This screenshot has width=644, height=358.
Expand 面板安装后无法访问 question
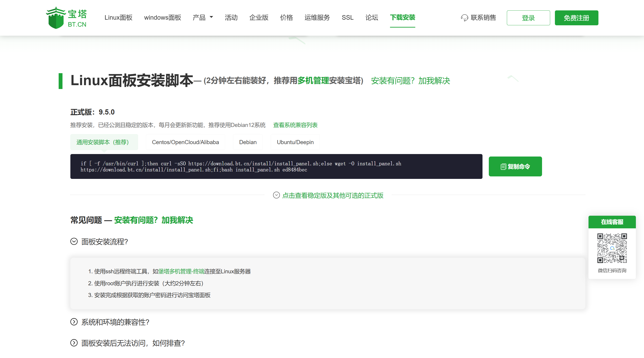[133, 343]
